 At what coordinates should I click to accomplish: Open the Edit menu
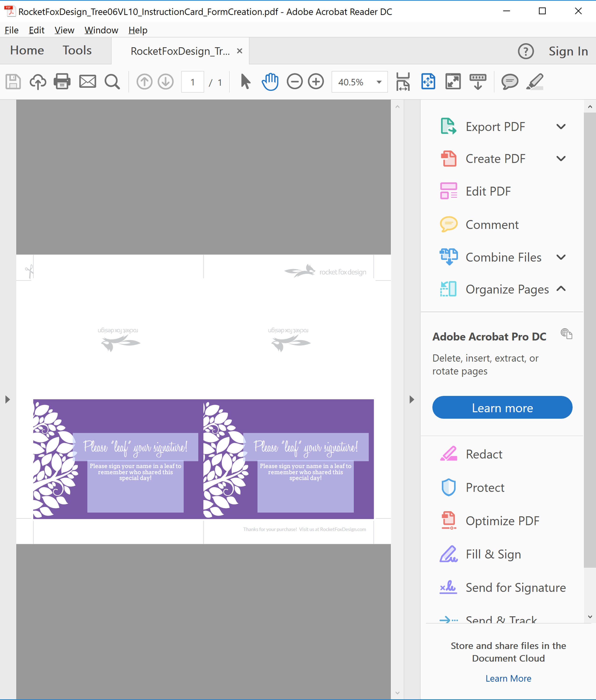36,30
